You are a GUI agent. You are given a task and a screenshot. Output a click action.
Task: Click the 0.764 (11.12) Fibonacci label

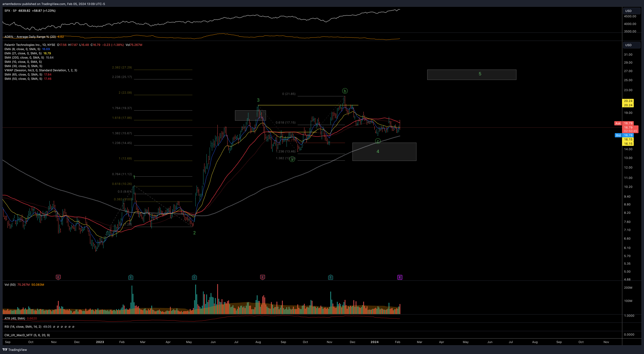click(x=122, y=174)
